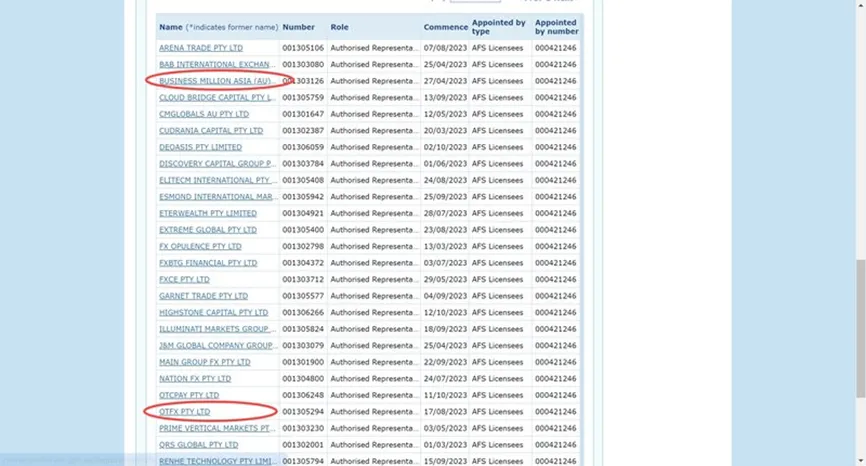Click the scrollbar down arrow
Screen dimensions: 866x466
pyautogui.click(x=860, y=460)
